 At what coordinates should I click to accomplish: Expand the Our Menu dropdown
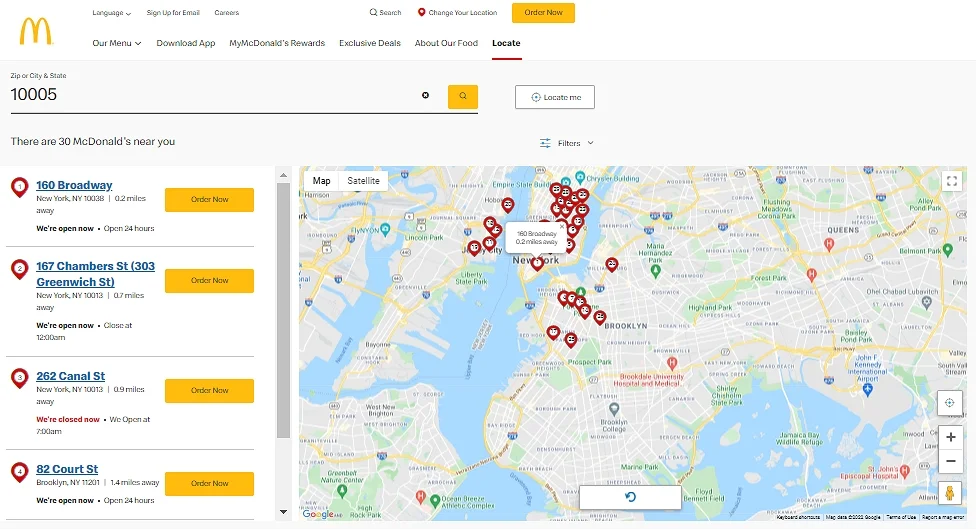coord(116,43)
